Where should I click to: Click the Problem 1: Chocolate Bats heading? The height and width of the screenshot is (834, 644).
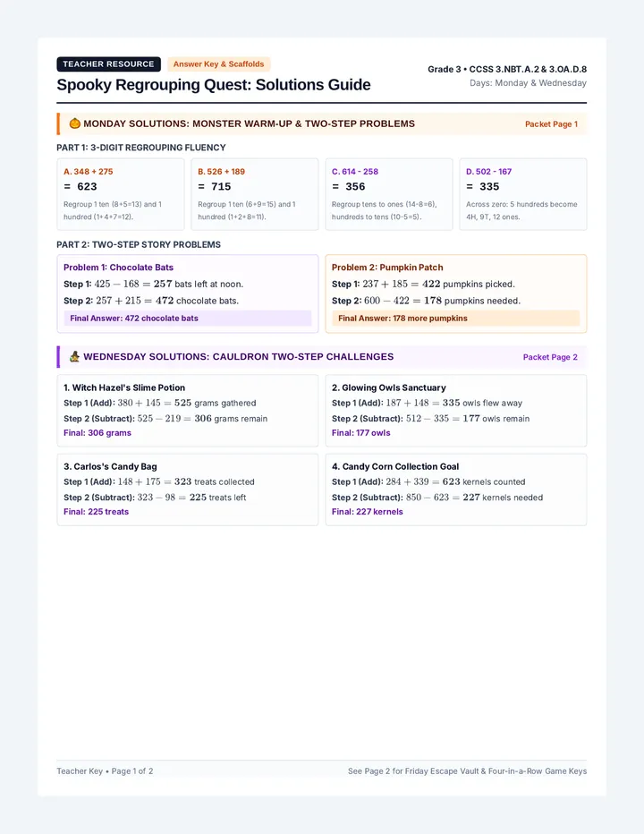pos(118,268)
